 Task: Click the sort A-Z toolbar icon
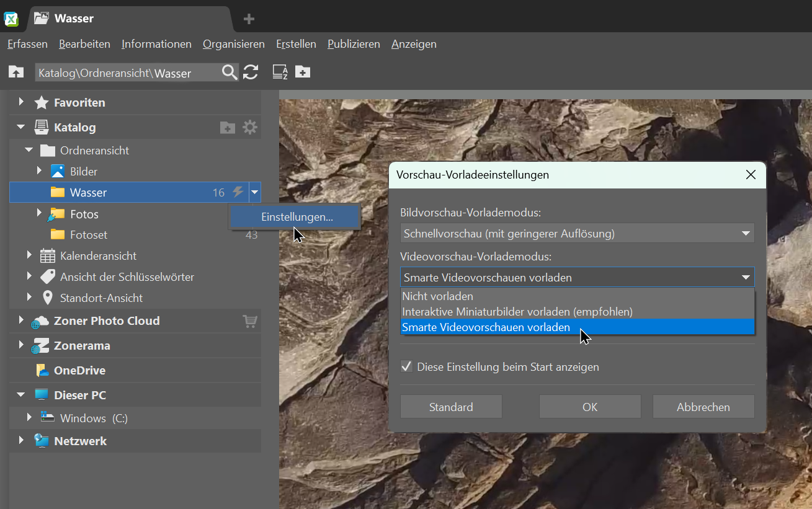pos(280,72)
